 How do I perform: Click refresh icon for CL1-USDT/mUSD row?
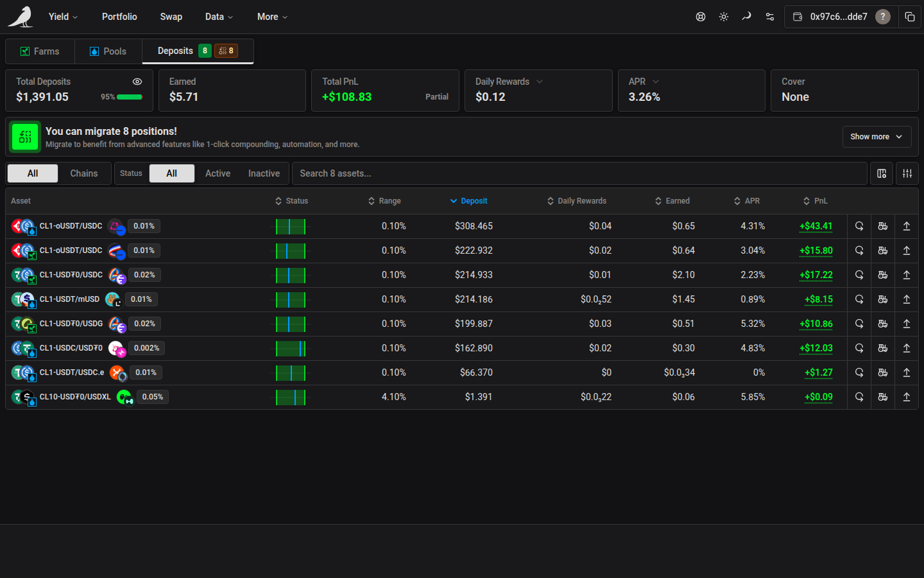click(x=859, y=299)
